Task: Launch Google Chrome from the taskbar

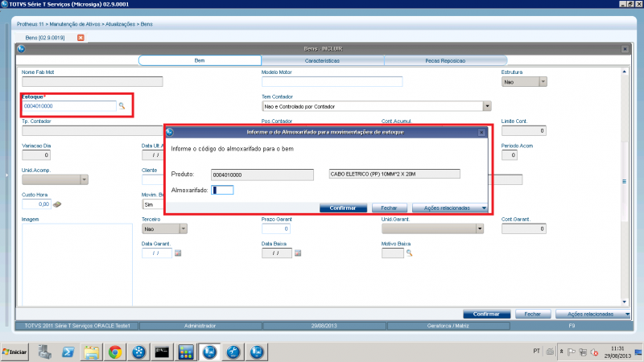Action: [115, 352]
